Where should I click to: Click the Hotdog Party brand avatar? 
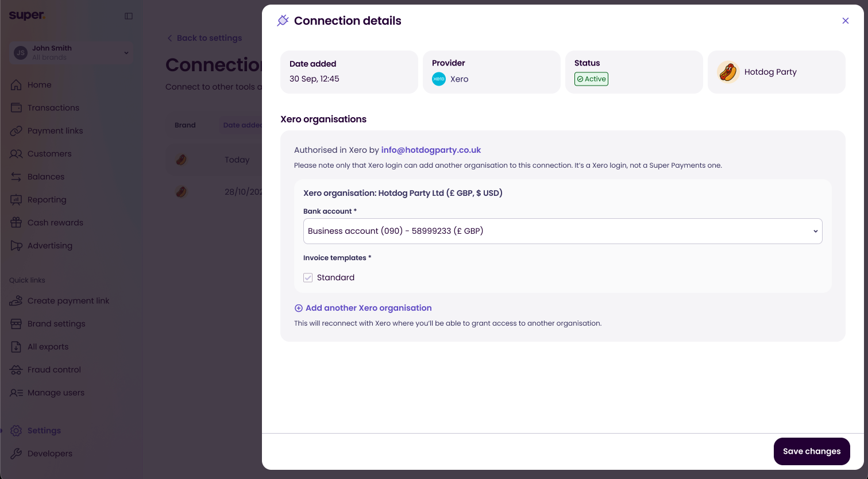(x=728, y=72)
